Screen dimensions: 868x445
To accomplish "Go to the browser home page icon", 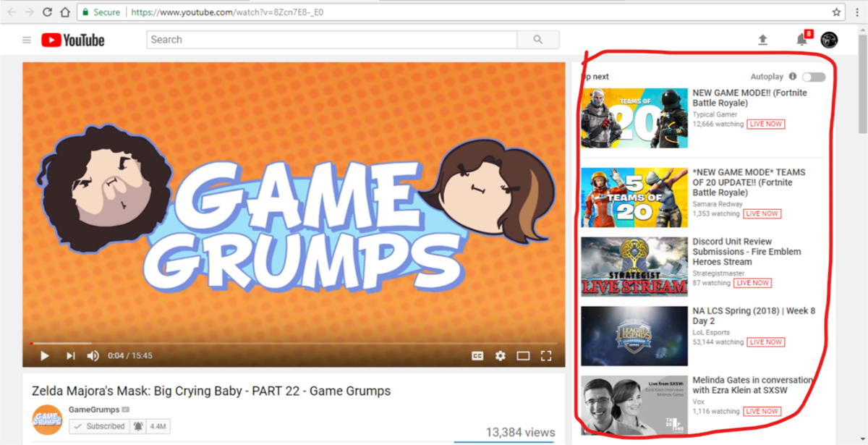I will point(65,12).
